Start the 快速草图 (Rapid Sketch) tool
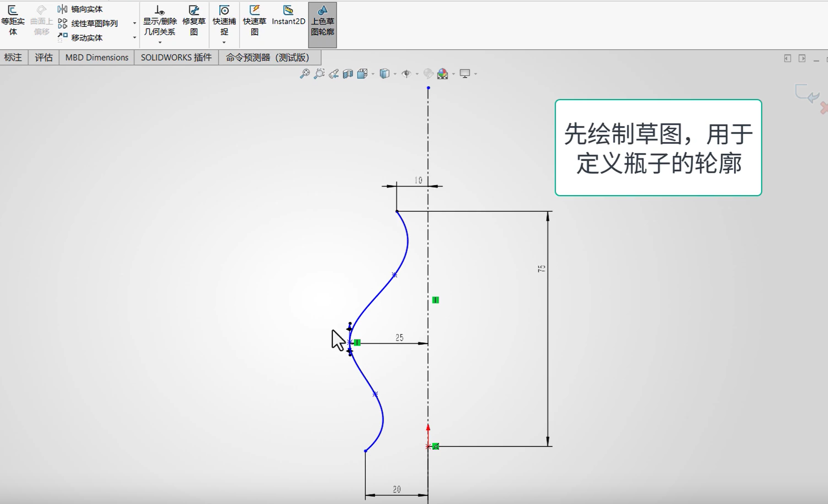 pos(255,20)
